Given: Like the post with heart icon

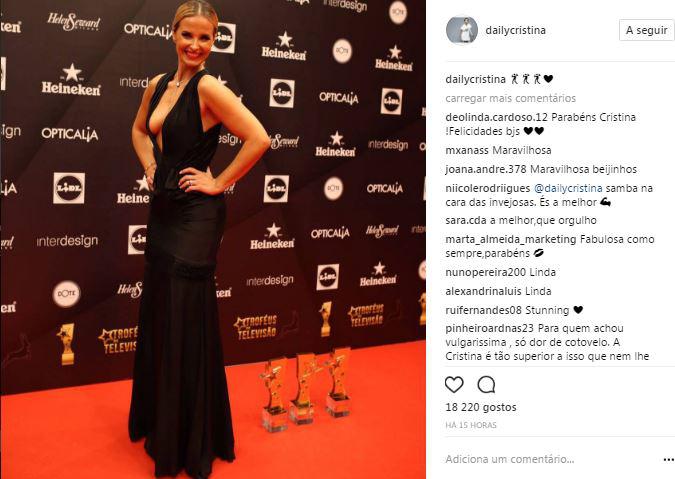Looking at the screenshot, I should (454, 384).
